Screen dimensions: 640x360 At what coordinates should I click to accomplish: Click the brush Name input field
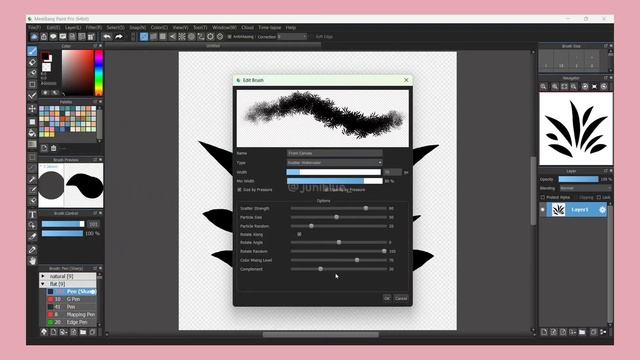[334, 153]
